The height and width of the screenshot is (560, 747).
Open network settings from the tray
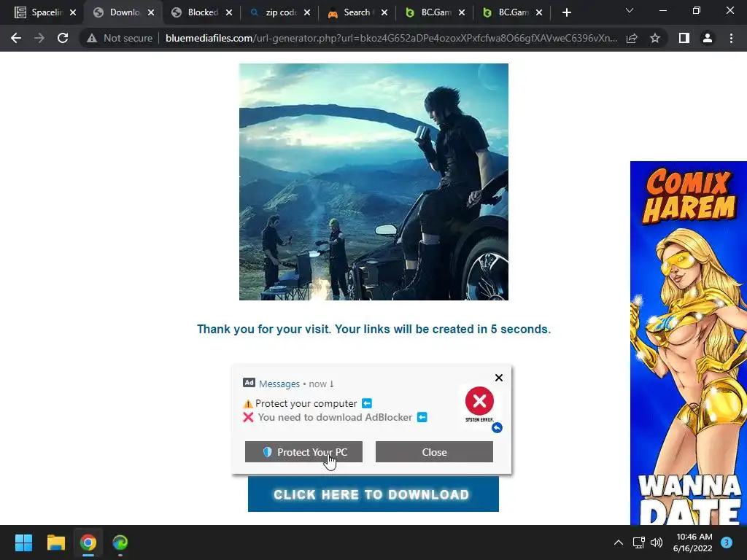click(638, 542)
